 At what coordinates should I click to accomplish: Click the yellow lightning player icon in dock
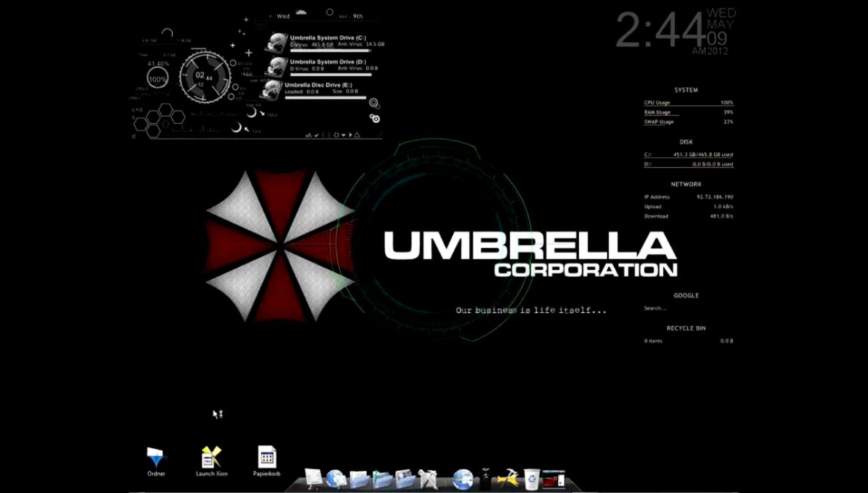[505, 478]
